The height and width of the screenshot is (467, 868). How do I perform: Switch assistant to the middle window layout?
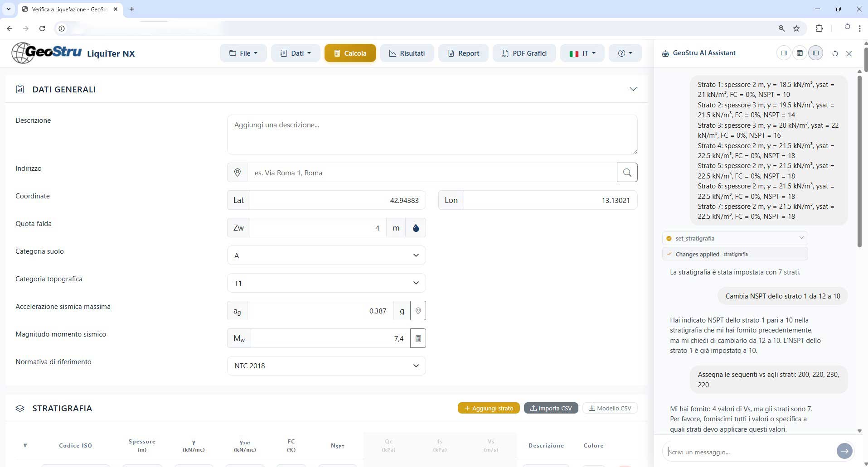click(800, 53)
